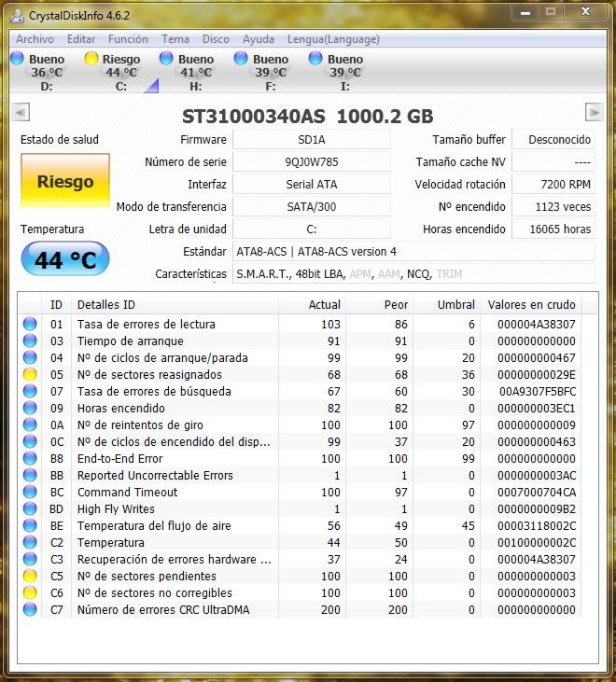Go to next disk with right arrow
This screenshot has width=616, height=682.
point(595,112)
